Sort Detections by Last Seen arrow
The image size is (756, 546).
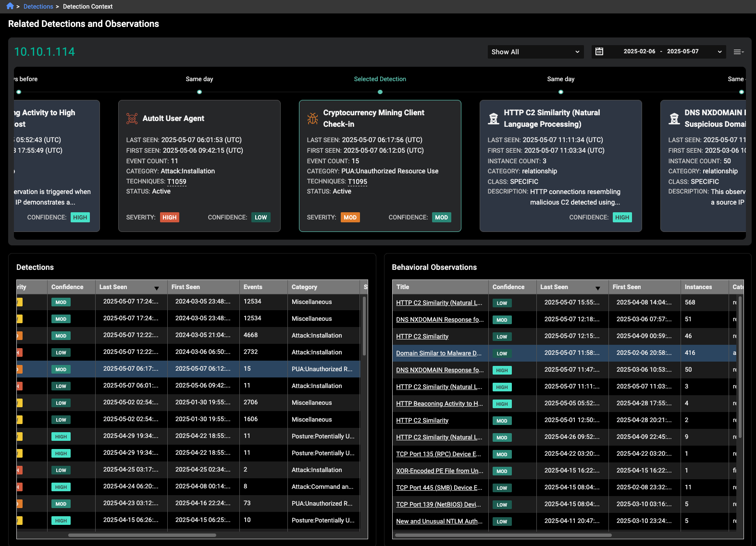[x=156, y=288]
